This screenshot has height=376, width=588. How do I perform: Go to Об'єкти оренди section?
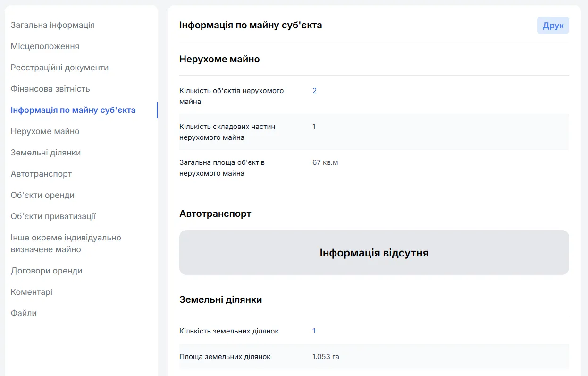42,195
